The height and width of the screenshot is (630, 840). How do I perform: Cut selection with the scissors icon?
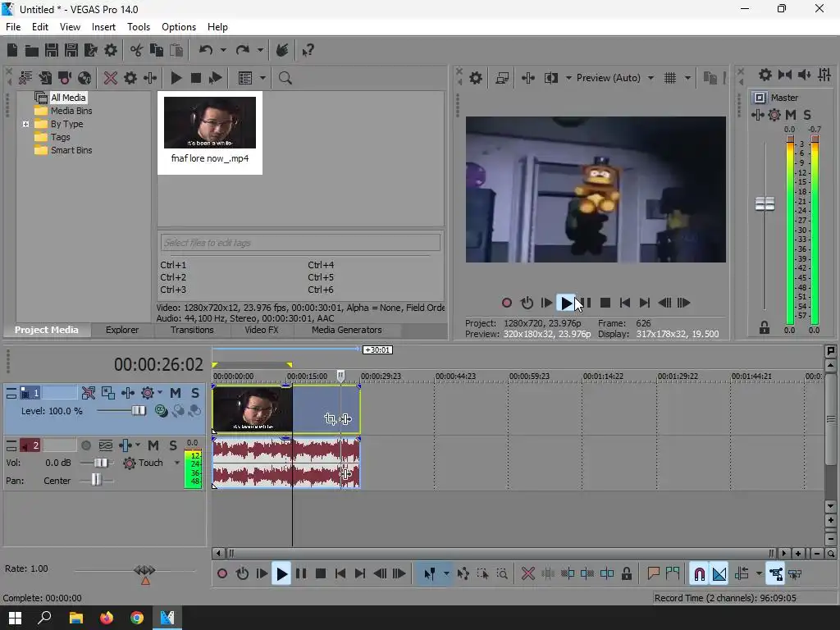click(137, 50)
